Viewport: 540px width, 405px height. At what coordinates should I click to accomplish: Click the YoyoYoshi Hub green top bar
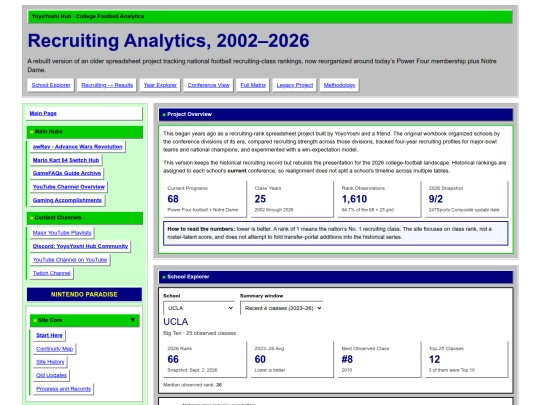click(270, 17)
